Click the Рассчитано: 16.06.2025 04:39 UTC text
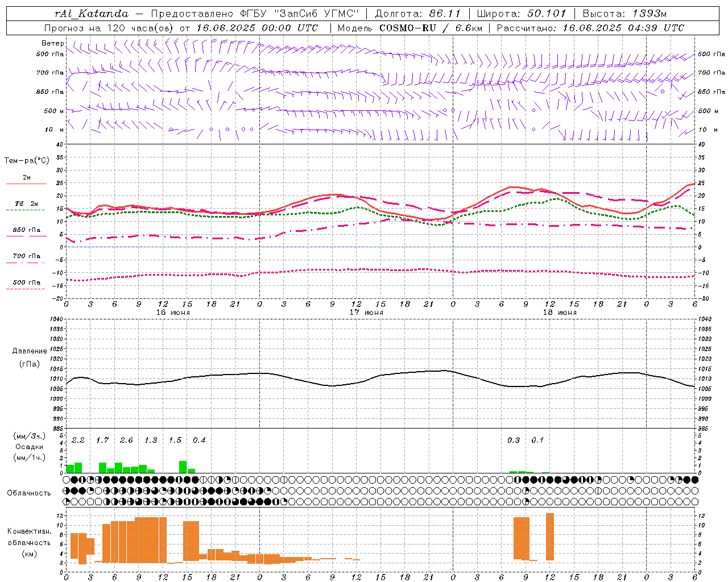Image resolution: width=728 pixels, height=582 pixels. (x=590, y=28)
